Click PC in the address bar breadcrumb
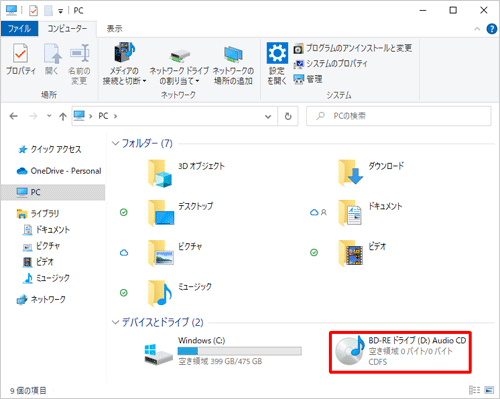Viewport: 500px width, 399px height. click(x=103, y=116)
